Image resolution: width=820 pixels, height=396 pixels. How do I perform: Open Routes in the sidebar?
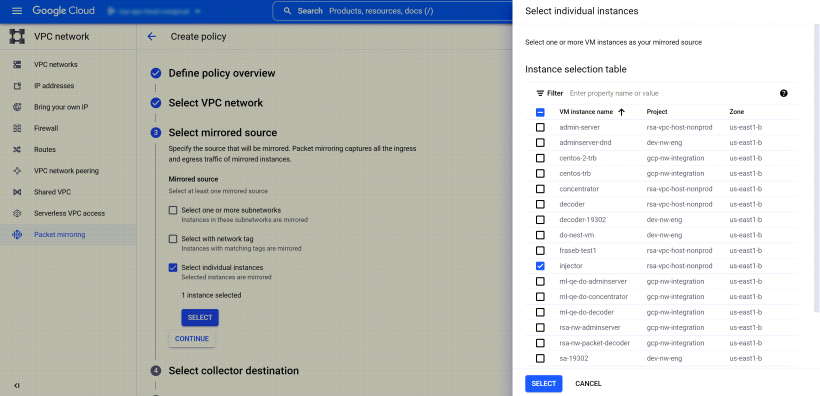click(44, 150)
